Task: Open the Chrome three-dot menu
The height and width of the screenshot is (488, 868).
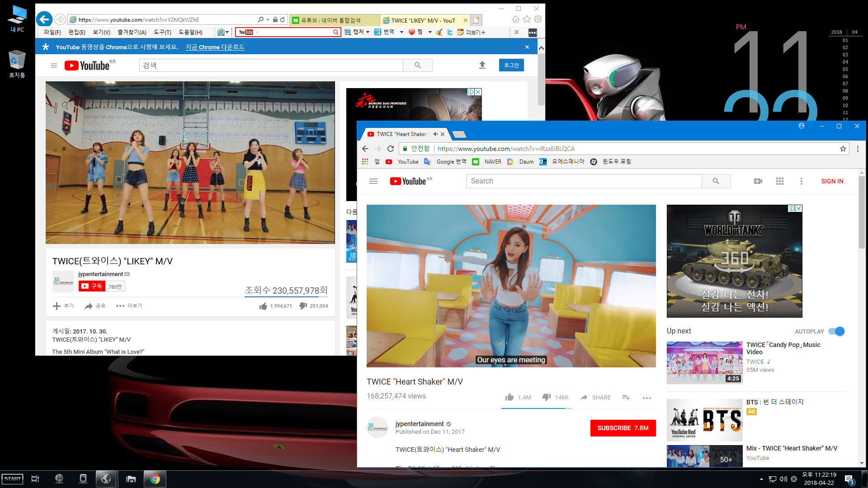Action: (x=858, y=149)
